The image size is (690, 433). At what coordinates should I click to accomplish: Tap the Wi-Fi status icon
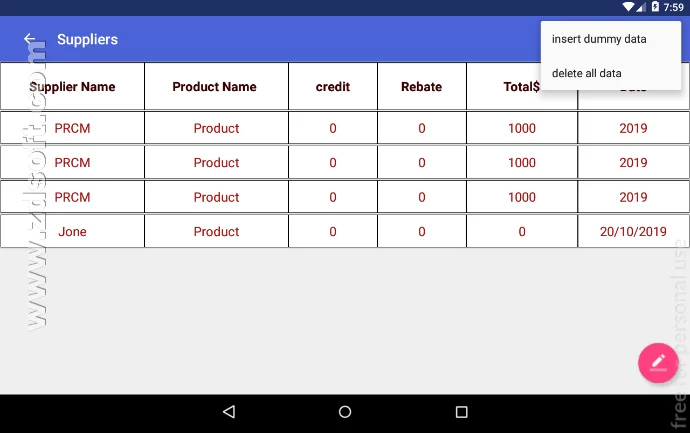tap(628, 7)
